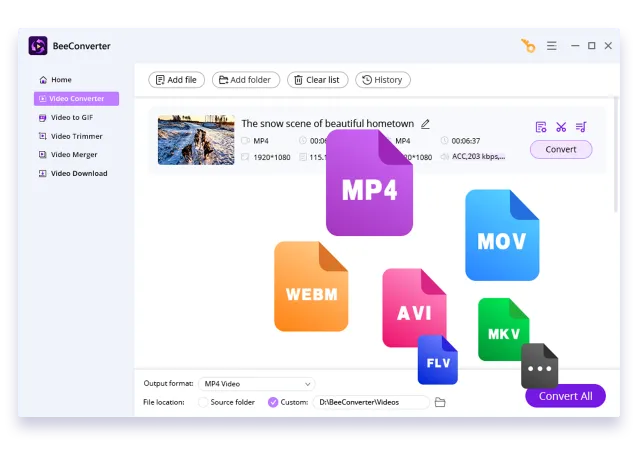Go to Home in the sidebar
The height and width of the screenshot is (466, 640).
[x=55, y=80]
